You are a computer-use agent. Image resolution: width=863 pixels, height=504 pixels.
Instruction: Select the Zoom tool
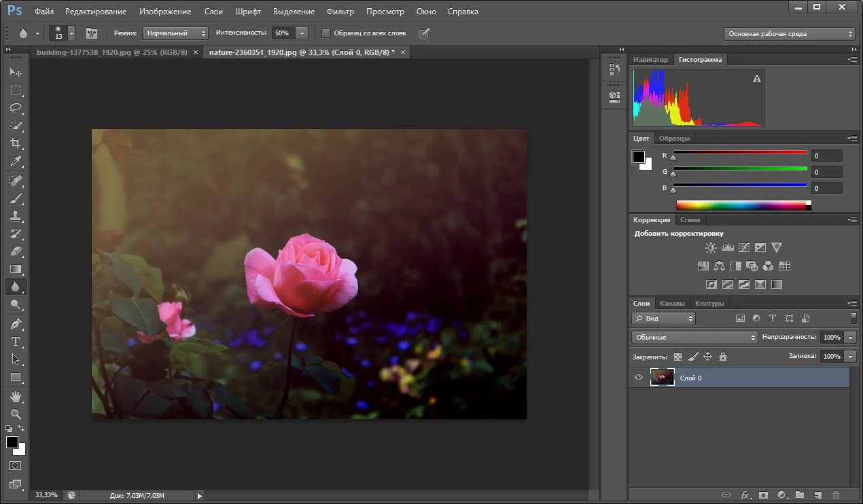tap(16, 414)
